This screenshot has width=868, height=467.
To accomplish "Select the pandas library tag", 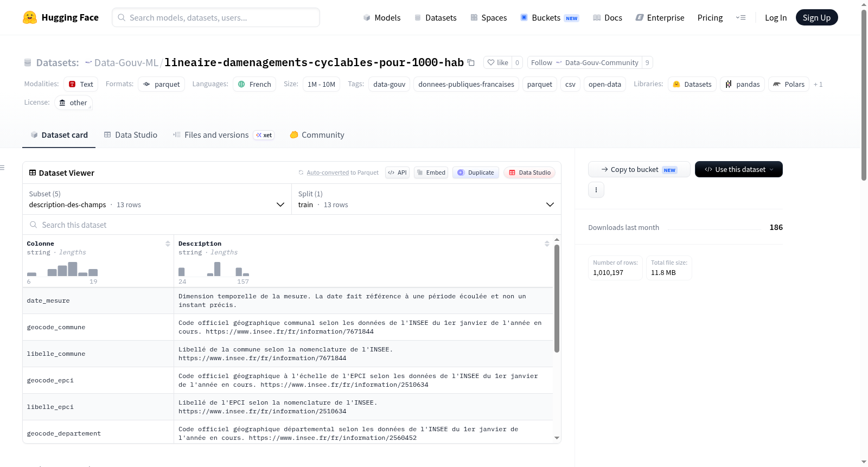I will tap(742, 84).
